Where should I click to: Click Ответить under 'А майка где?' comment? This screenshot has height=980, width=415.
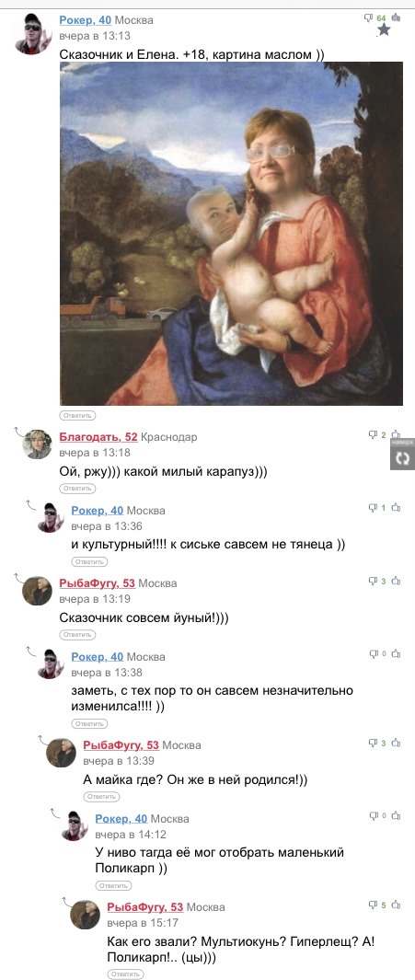pos(101,796)
